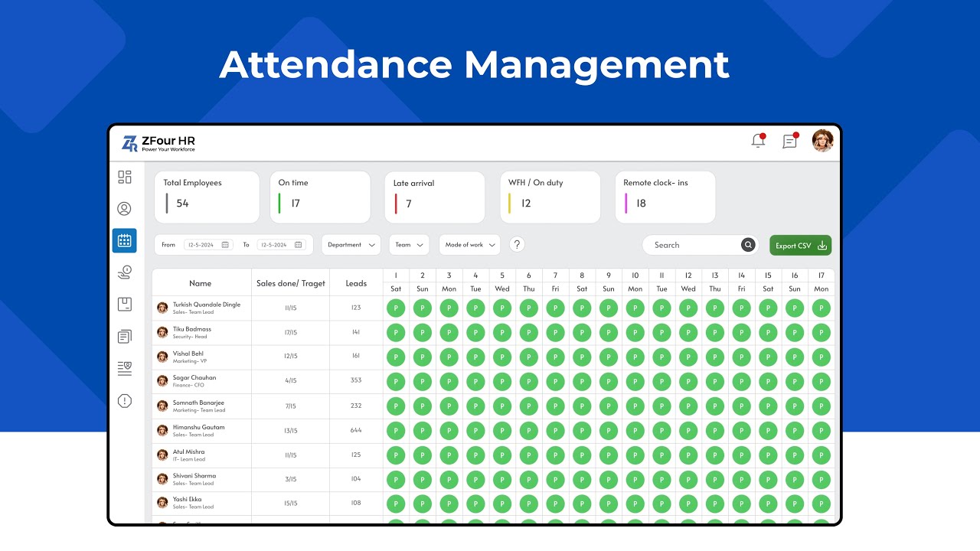Toggle Yashi Ekka's day 6 attendance

point(529,504)
